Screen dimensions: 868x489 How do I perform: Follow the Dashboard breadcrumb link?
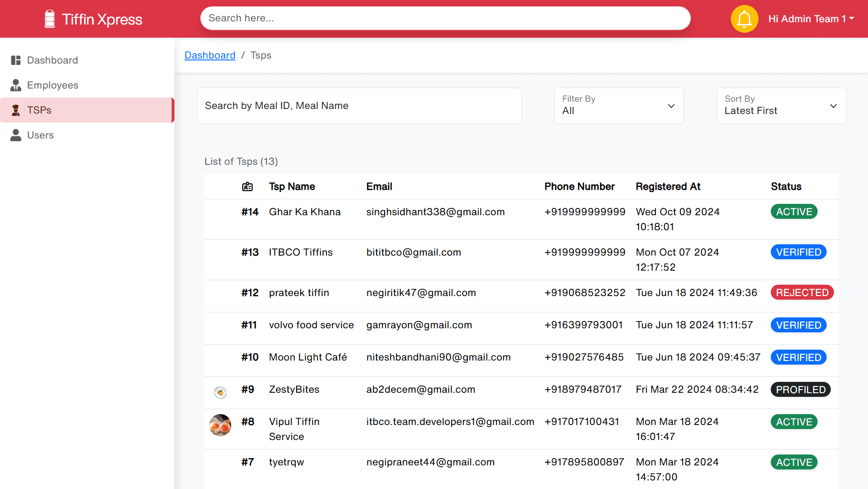(210, 55)
